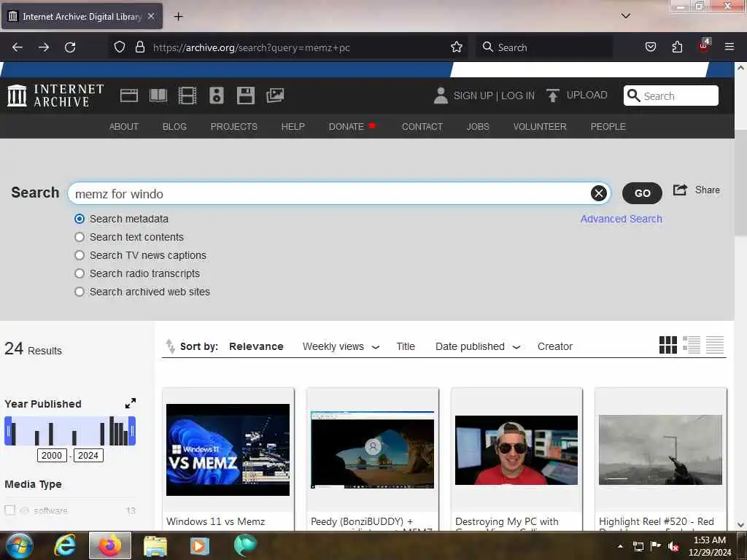Sort results by Creator
Image resolution: width=747 pixels, height=560 pixels.
[x=555, y=346]
